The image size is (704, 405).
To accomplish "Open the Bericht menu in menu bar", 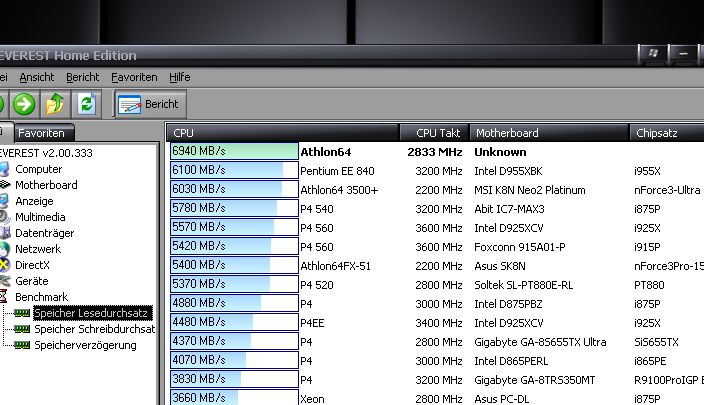I will [83, 77].
